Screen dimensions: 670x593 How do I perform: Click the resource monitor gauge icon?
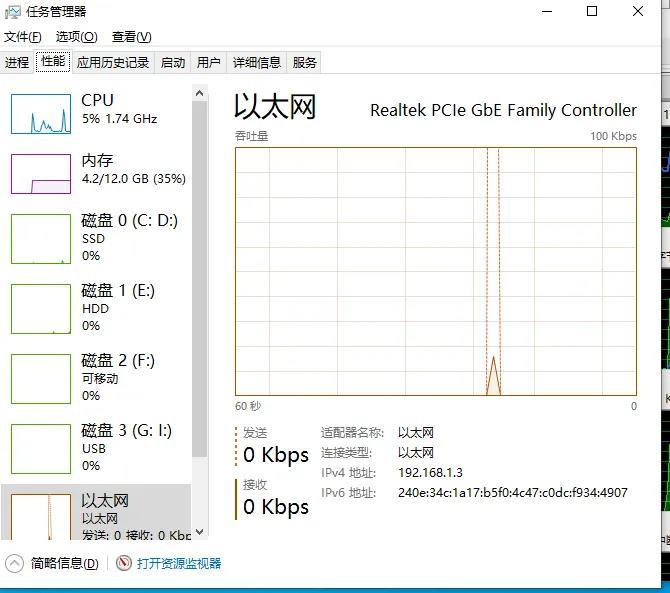click(x=123, y=564)
